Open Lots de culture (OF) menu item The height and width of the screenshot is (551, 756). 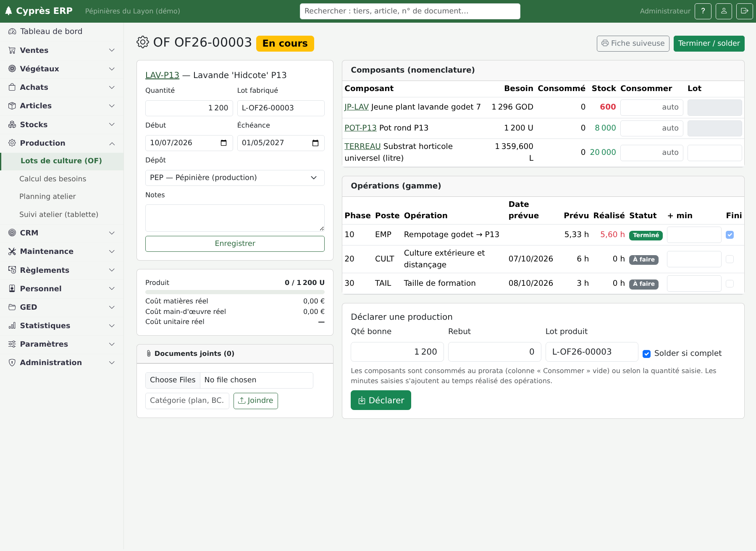61,161
